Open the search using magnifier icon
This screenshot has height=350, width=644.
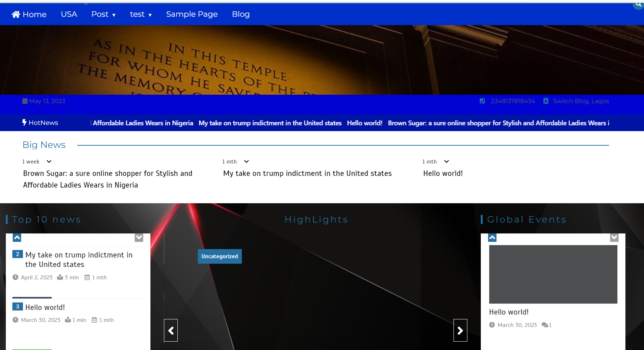639,4
